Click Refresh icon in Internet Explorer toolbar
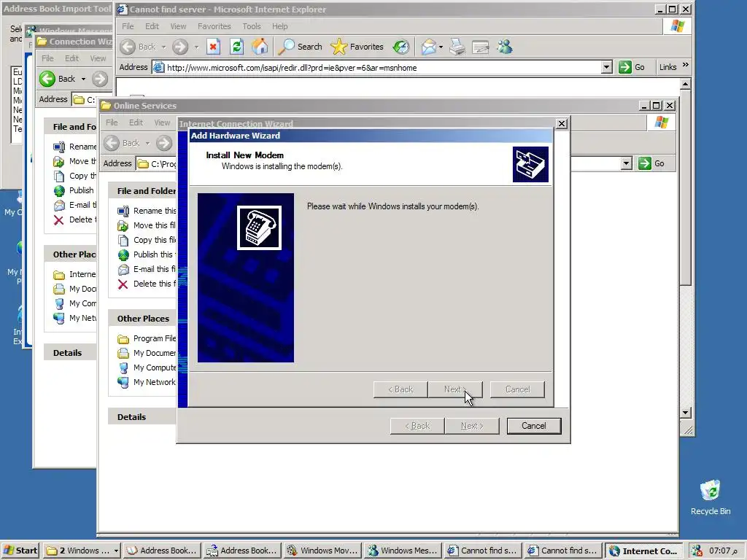The height and width of the screenshot is (560, 747). (236, 47)
